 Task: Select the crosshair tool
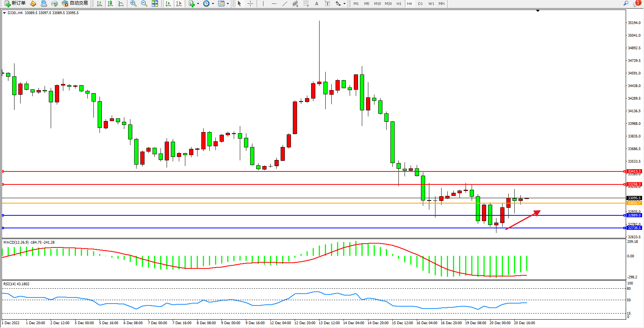click(x=250, y=3)
